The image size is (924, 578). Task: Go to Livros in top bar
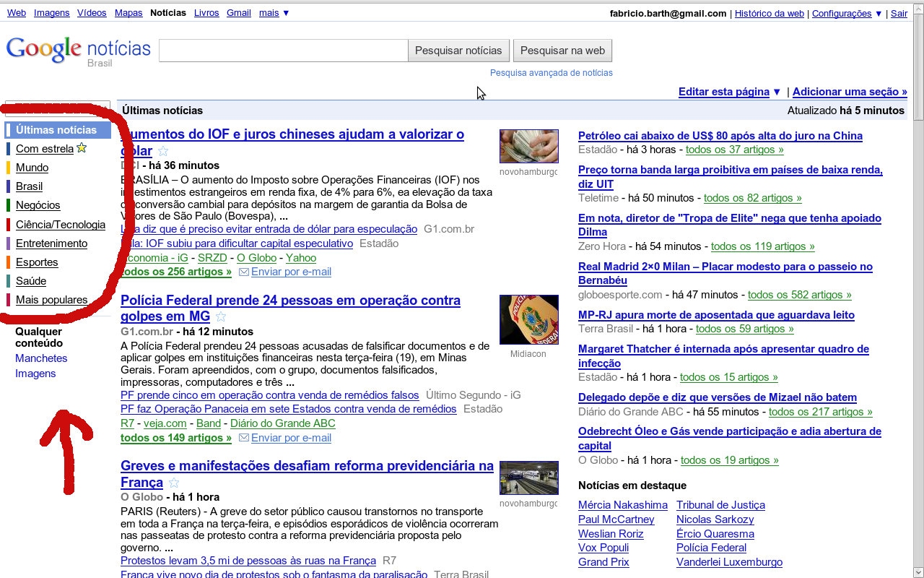pyautogui.click(x=206, y=13)
